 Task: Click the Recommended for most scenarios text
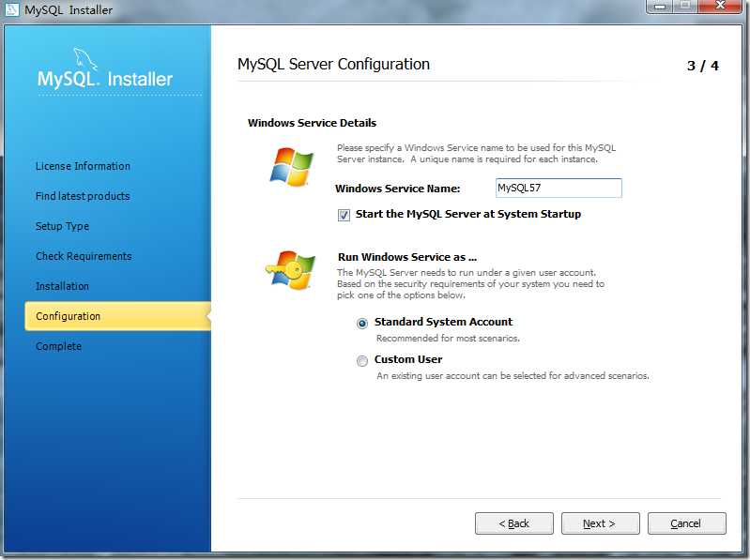[x=448, y=339]
